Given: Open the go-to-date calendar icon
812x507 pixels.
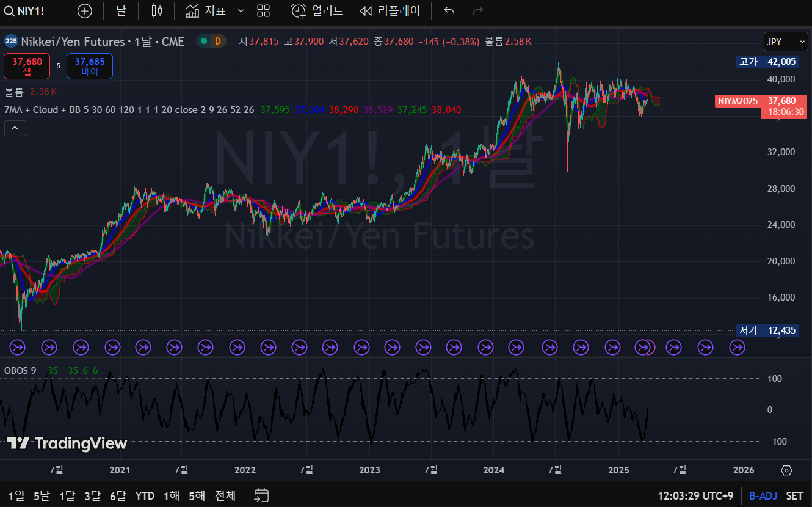Looking at the screenshot, I should coord(261,495).
